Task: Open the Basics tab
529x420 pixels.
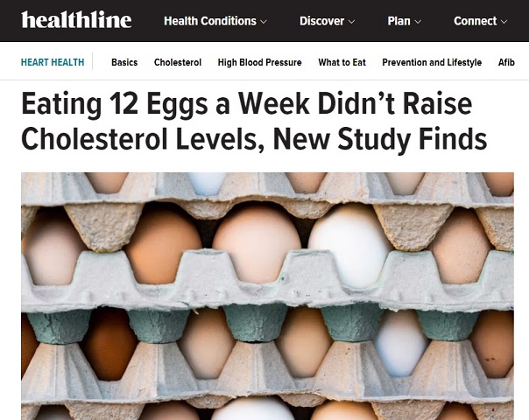Action: tap(124, 63)
